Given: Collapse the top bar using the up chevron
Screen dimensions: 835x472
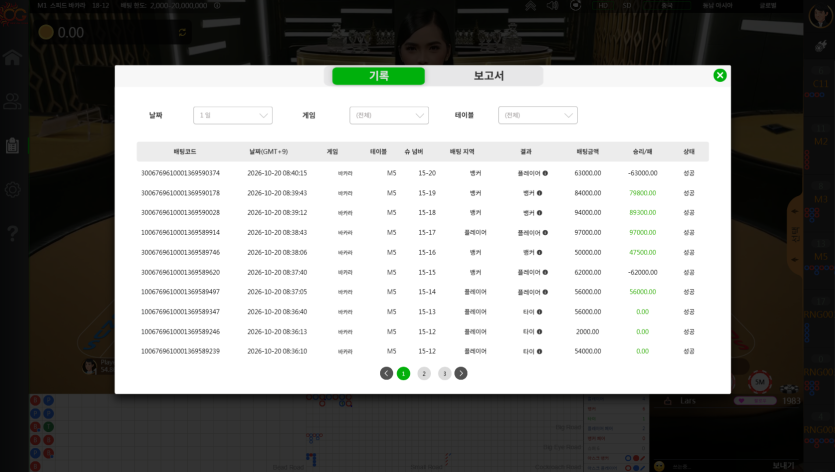Looking at the screenshot, I should click(530, 5).
